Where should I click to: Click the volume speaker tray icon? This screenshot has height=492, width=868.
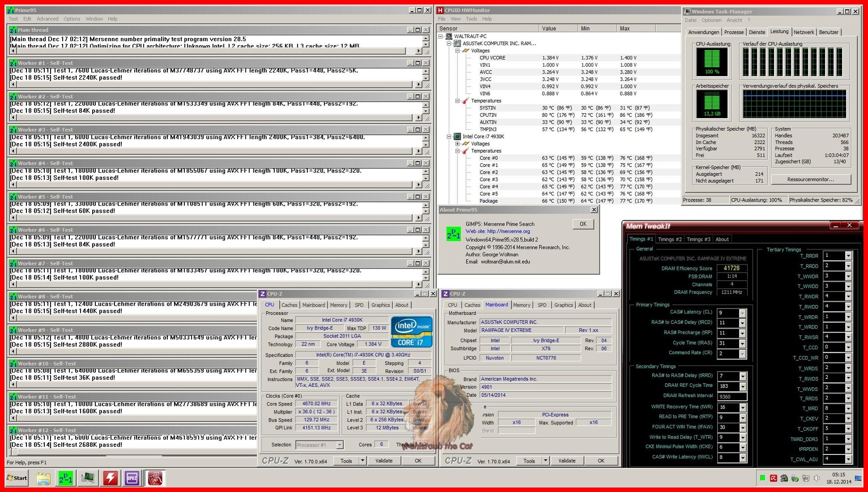pos(817,478)
